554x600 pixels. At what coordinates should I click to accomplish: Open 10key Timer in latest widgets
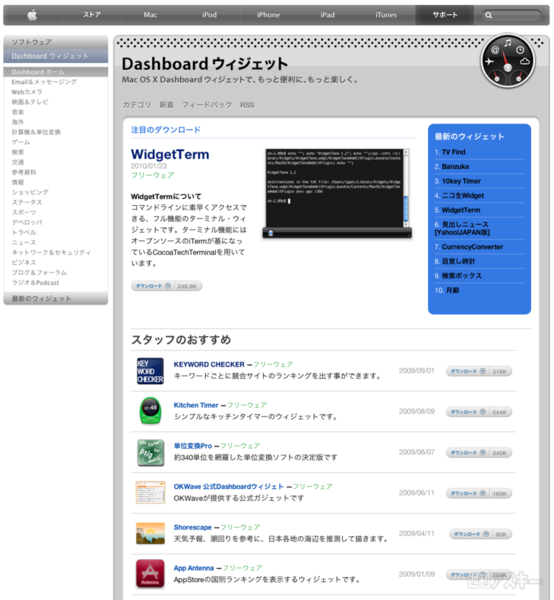pos(461,181)
